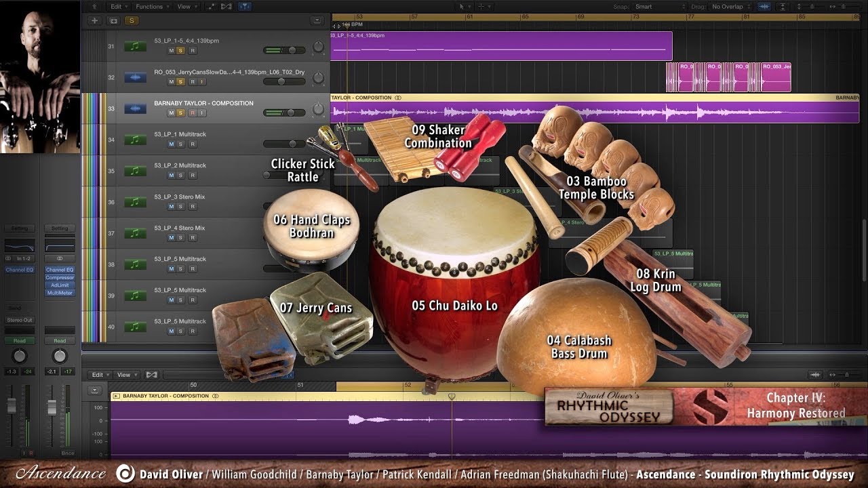This screenshot has width=868, height=488.
Task: Open the Edit menu in tracks toolbar
Action: coord(118,7)
